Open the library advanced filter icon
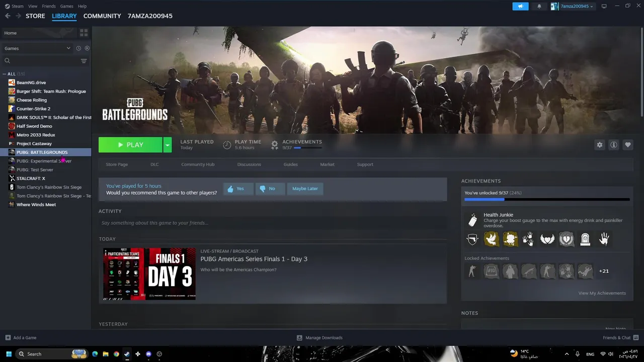Image resolution: width=644 pixels, height=362 pixels. coord(84,61)
